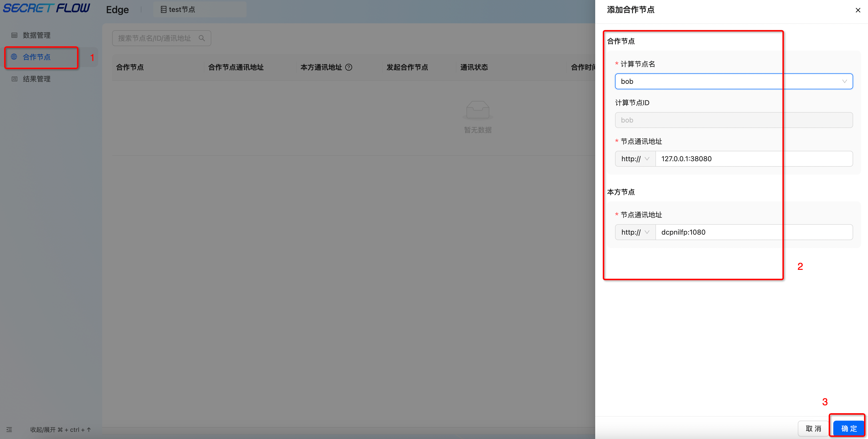Focus the 搜索节点名/ID/通讯地址 search box
The image size is (868, 439).
[x=161, y=38]
